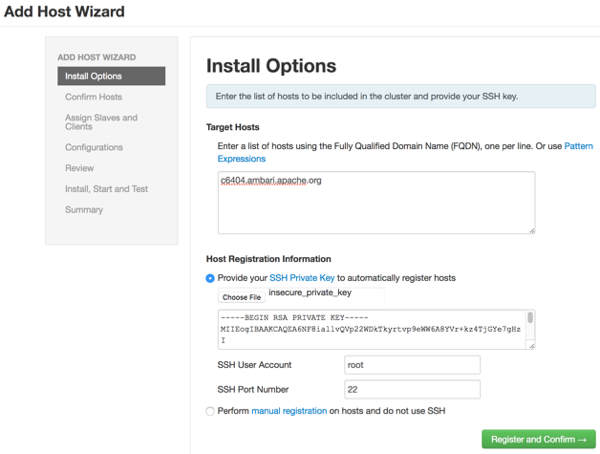Click the RSA private key text area
The image size is (600, 454).
tap(370, 329)
